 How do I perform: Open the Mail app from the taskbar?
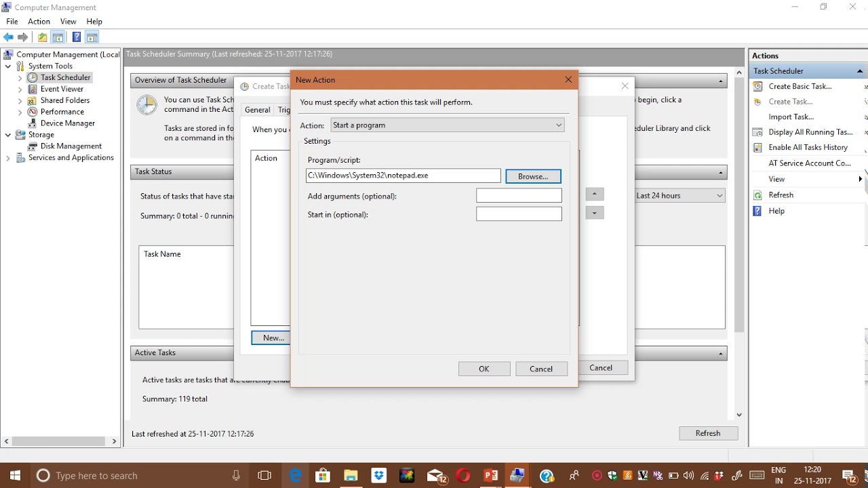point(435,476)
